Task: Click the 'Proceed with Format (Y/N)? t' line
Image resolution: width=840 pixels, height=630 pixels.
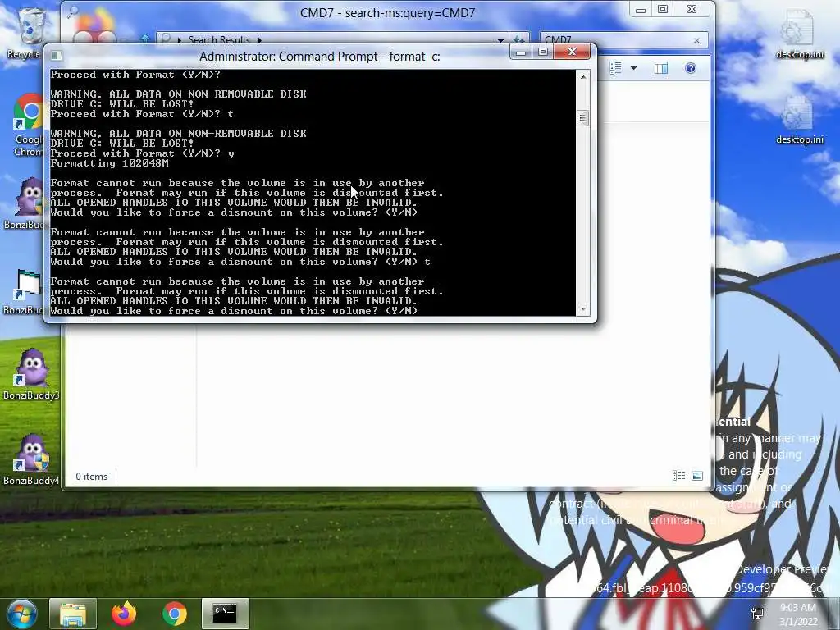Action: pyautogui.click(x=142, y=114)
